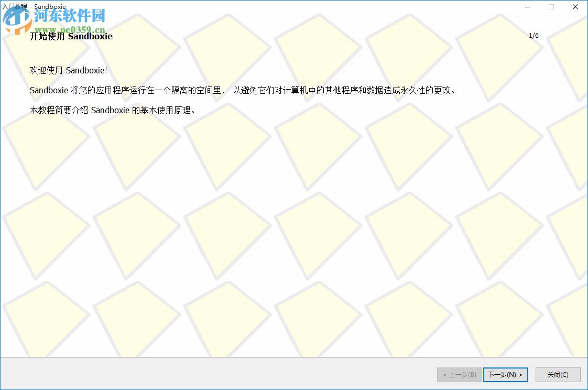Advance tutorial with 下一步(N) button

point(505,374)
